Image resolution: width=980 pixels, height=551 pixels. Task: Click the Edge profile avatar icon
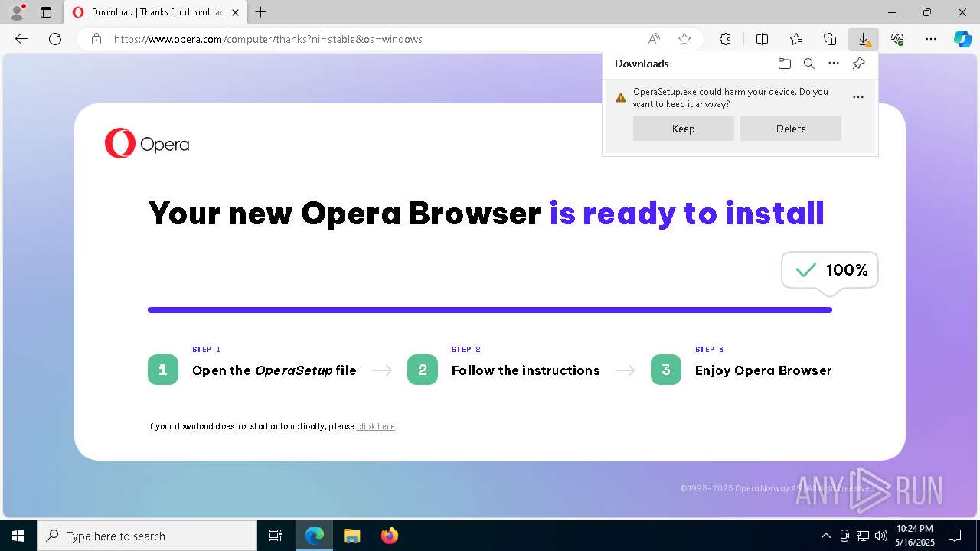point(16,12)
